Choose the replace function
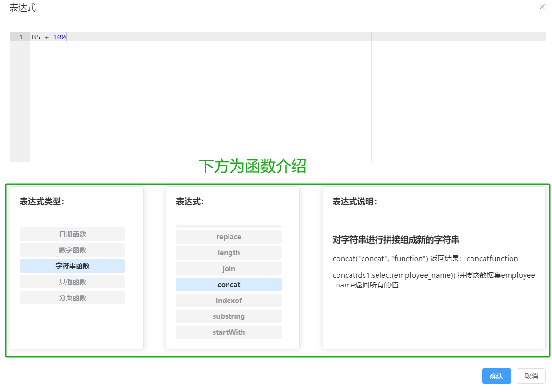 click(229, 237)
